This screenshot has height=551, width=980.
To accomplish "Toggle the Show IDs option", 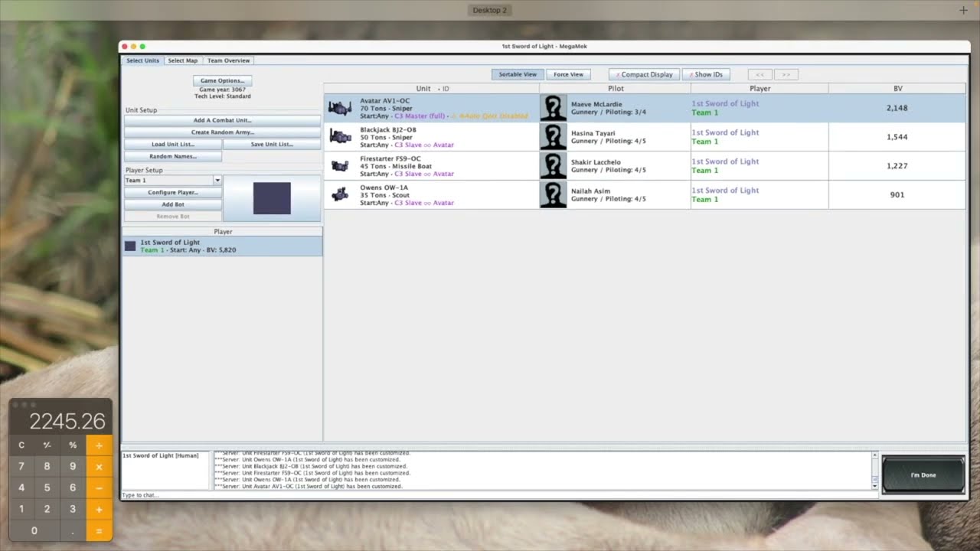I will point(705,74).
